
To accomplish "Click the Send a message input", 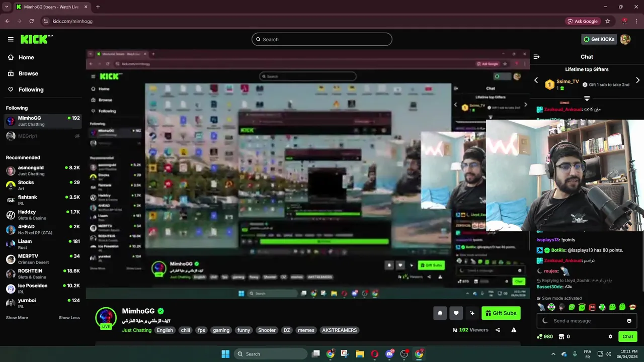I will click(586, 321).
